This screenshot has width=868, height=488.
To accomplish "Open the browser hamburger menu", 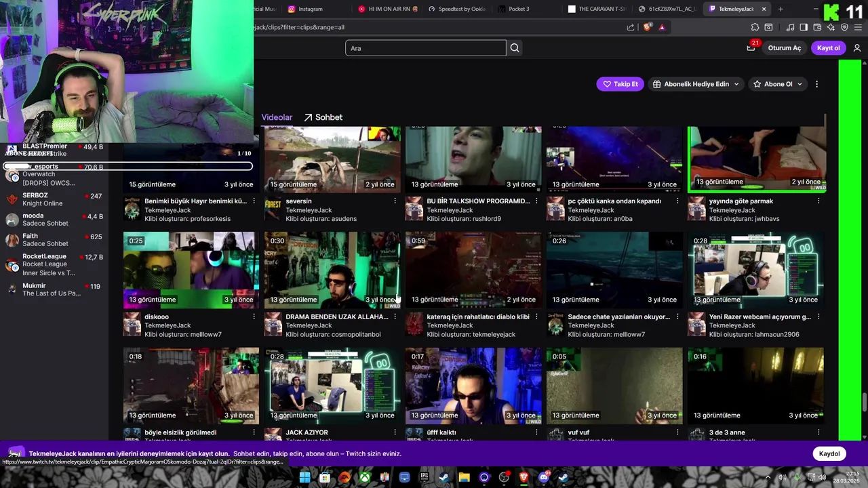I will 858,27.
